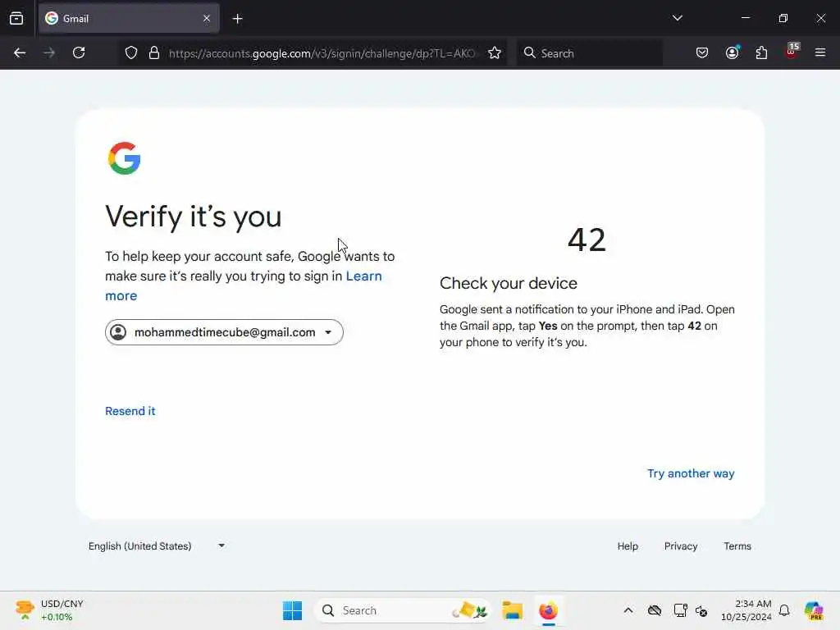Select the Gmail browser tab
Image resolution: width=840 pixels, height=630 pixels.
pos(129,19)
